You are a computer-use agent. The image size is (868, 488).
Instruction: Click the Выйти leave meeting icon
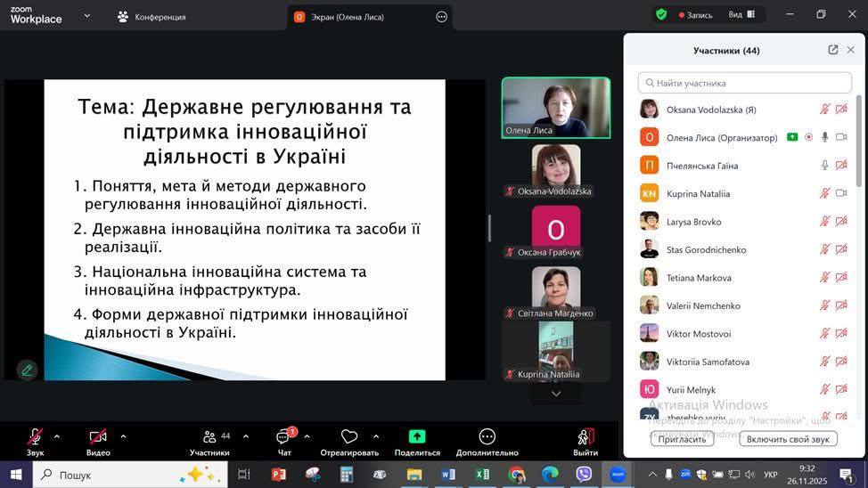[585, 436]
